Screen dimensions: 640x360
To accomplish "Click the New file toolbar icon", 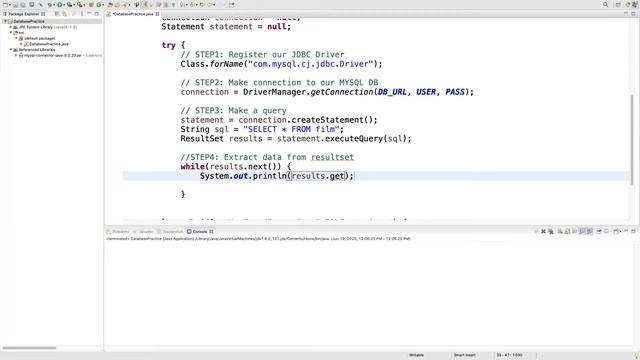I will click(5, 5).
